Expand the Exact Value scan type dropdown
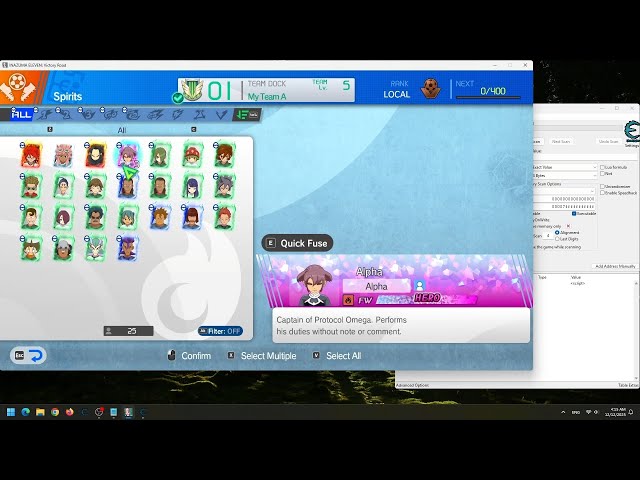 coord(566,167)
